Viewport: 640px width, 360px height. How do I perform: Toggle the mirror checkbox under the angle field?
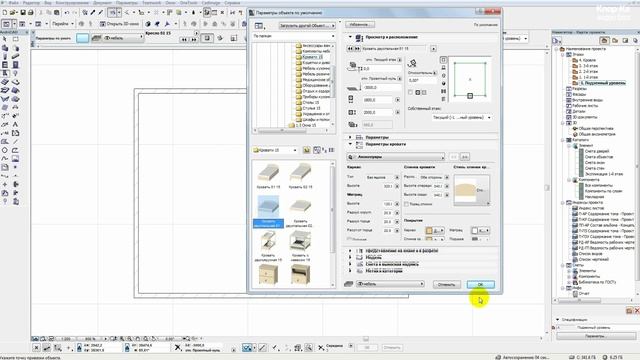coord(411,93)
